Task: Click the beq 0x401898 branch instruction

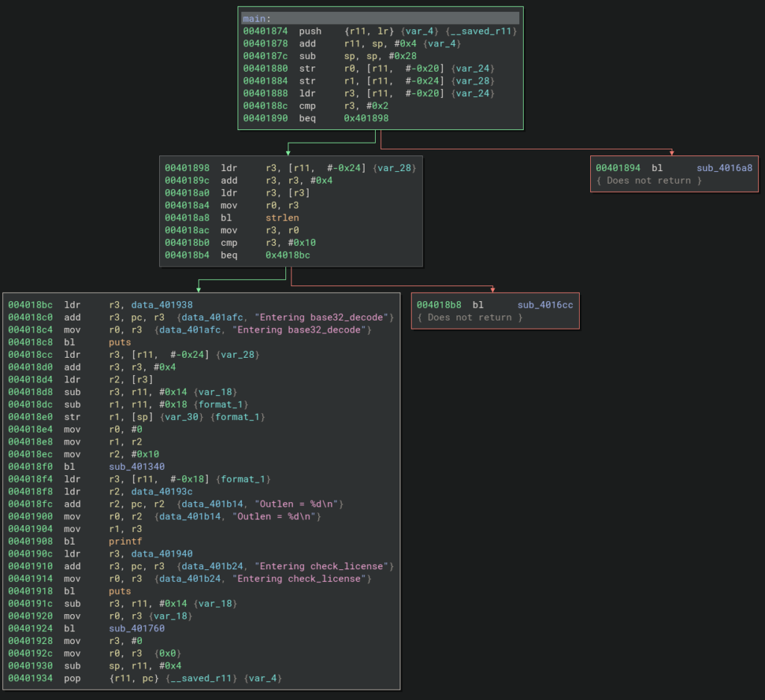Action: point(315,118)
